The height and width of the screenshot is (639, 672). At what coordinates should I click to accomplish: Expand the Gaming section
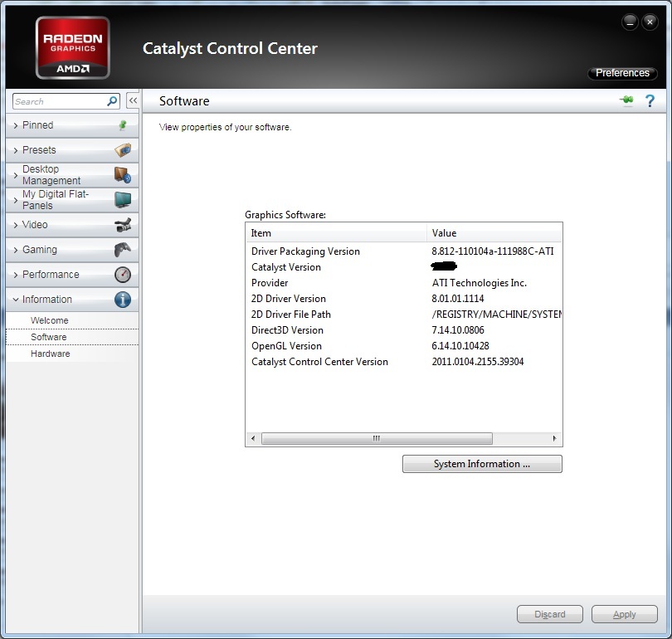coord(72,250)
